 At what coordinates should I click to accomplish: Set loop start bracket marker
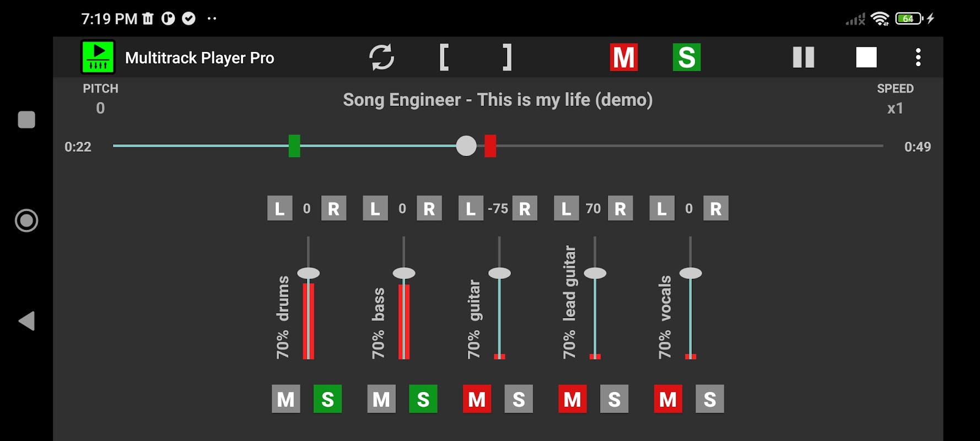tap(444, 57)
